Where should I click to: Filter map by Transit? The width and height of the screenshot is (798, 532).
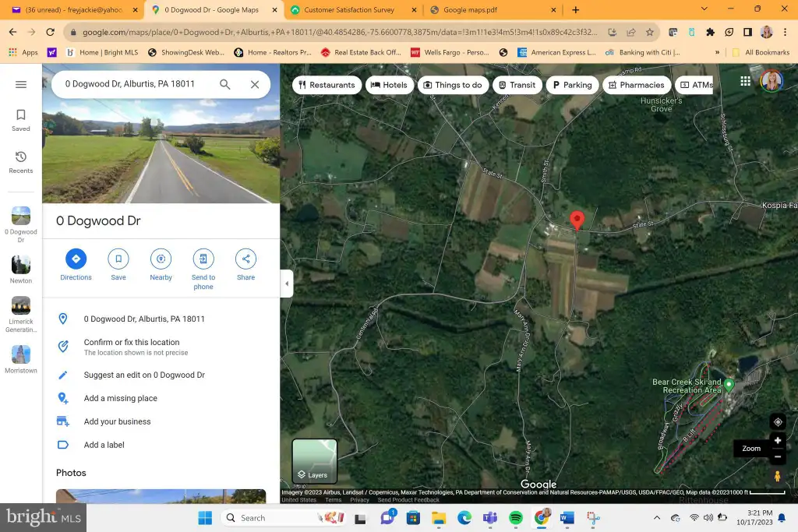[517, 85]
